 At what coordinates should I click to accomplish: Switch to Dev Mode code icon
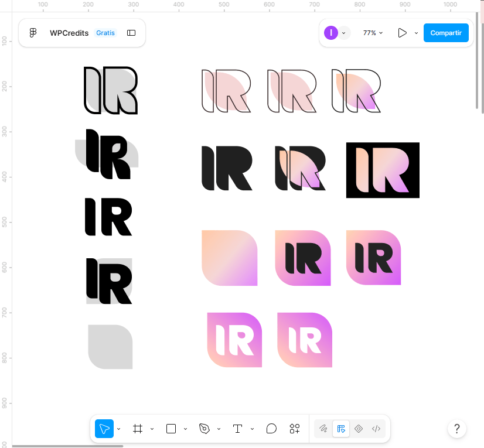[x=376, y=429]
